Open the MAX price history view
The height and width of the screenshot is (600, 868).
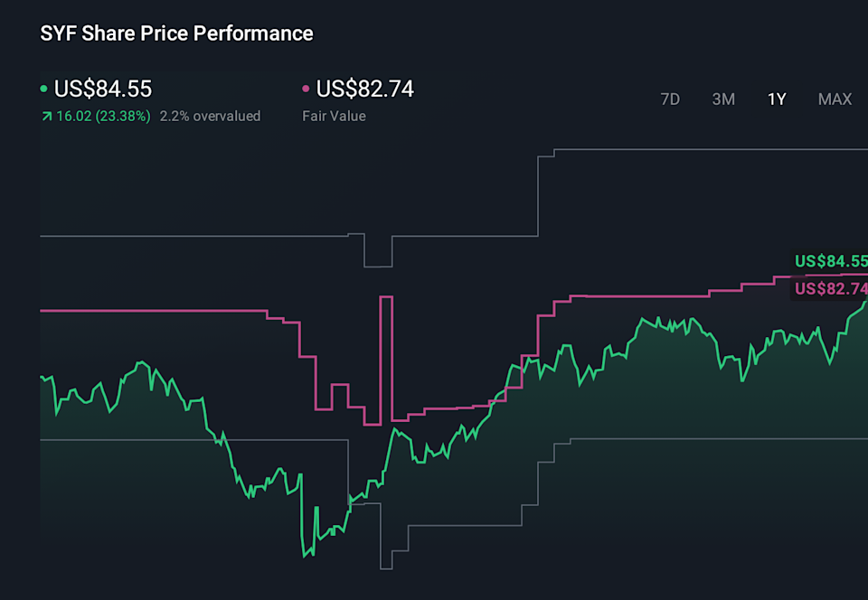[834, 99]
